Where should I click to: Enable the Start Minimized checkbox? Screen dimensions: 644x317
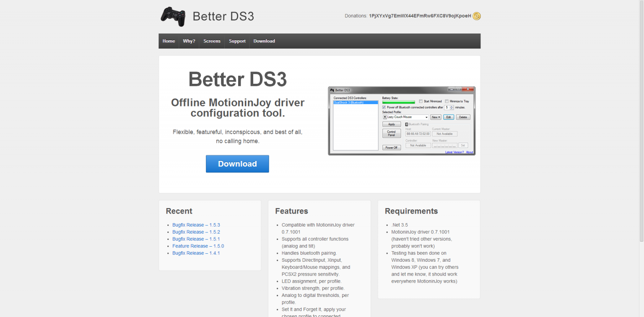tap(421, 101)
